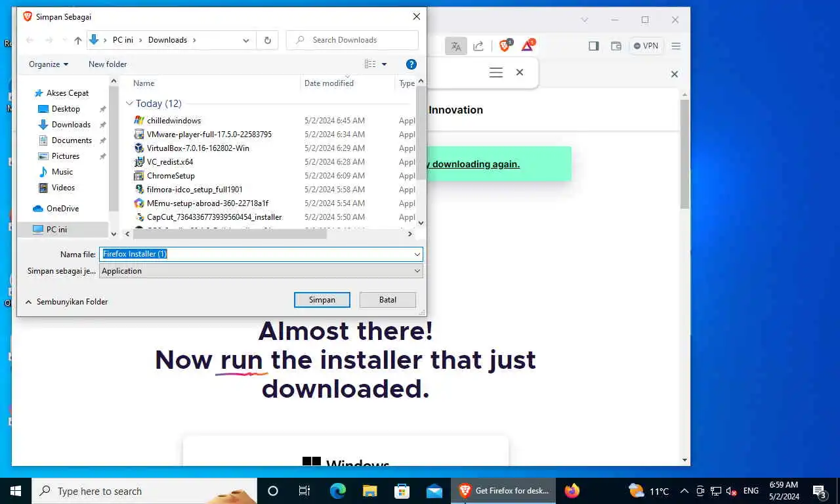Open Microsoft Store from the taskbar
Viewport: 840px width, 504px height.
tap(402, 491)
